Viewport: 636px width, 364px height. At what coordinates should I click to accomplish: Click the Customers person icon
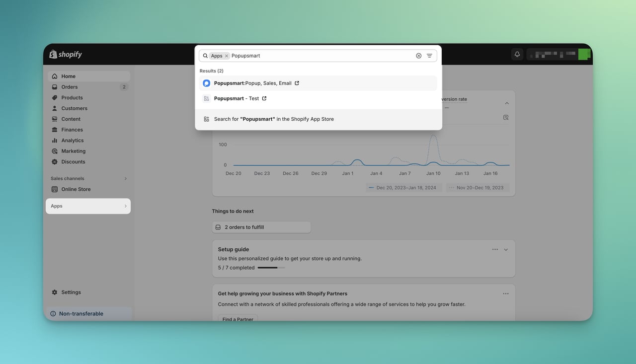(x=55, y=108)
